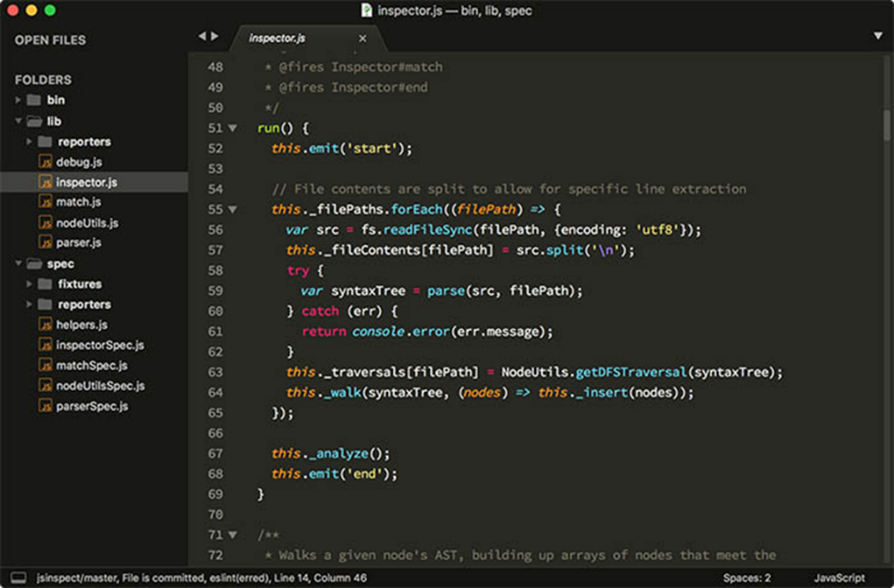The image size is (894, 588).
Task: Click the spec open folder icon
Action: [x=35, y=263]
